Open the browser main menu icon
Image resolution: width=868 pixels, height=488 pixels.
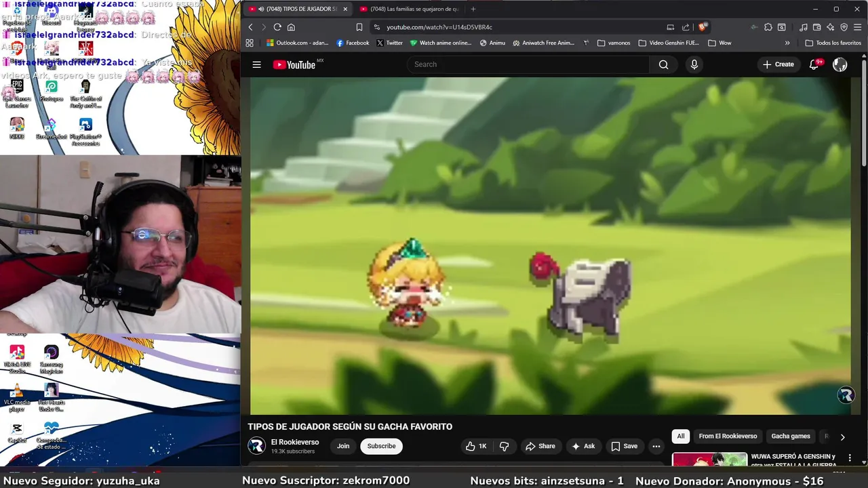[x=858, y=27]
